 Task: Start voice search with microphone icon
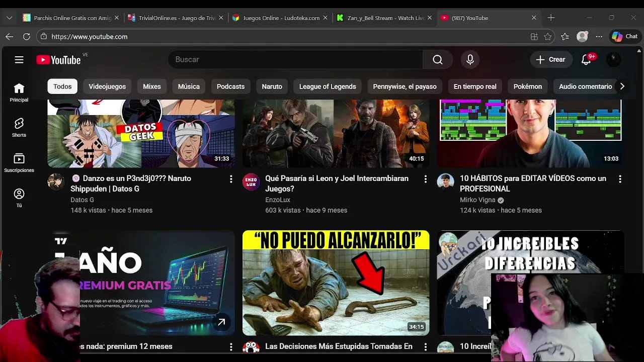pyautogui.click(x=470, y=59)
